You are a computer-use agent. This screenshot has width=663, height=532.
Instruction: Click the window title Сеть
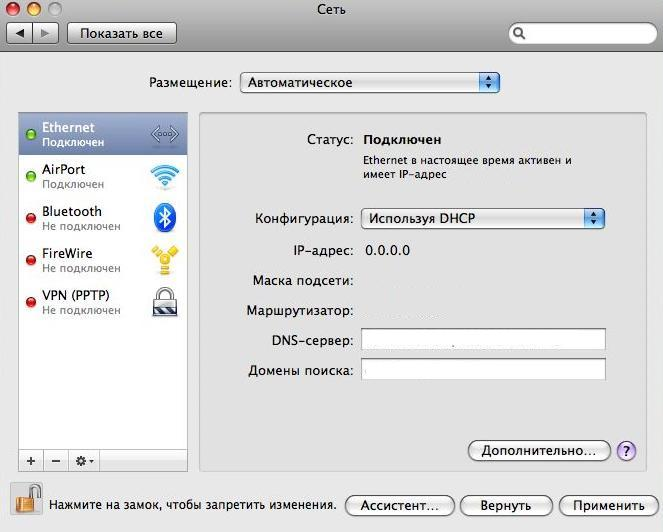click(x=331, y=9)
